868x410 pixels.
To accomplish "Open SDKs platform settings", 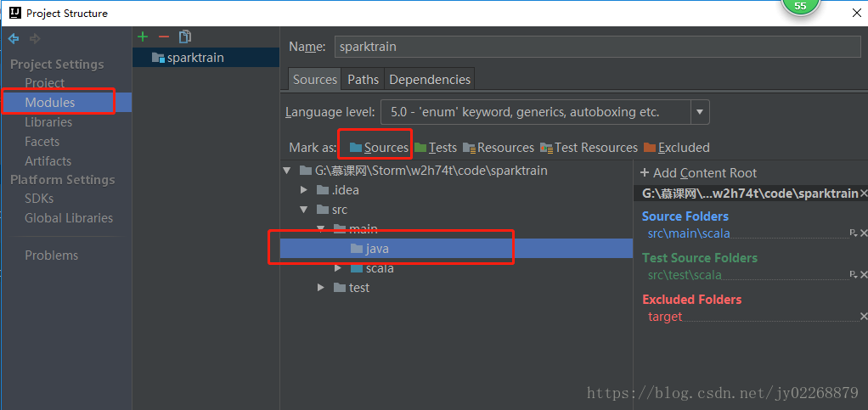I will point(39,198).
